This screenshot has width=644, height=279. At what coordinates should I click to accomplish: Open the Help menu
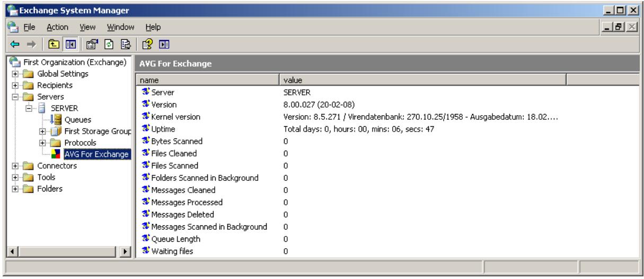point(153,27)
